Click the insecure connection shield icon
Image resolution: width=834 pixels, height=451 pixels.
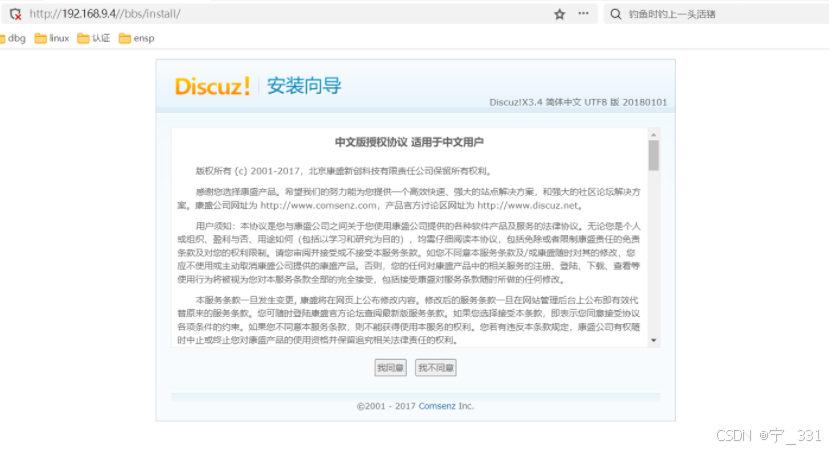click(x=16, y=14)
